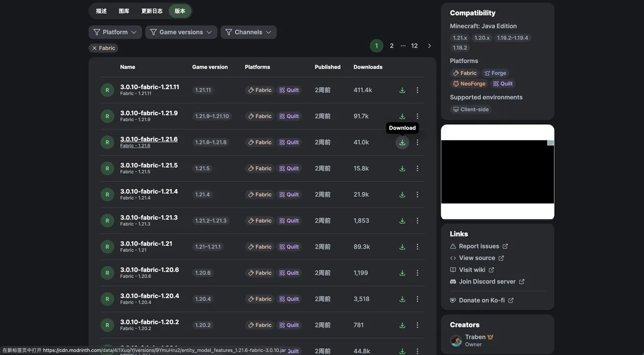The image size is (644, 355).
Task: Open more options for 3.0.10-fabric-1.20.4
Action: coord(417,299)
